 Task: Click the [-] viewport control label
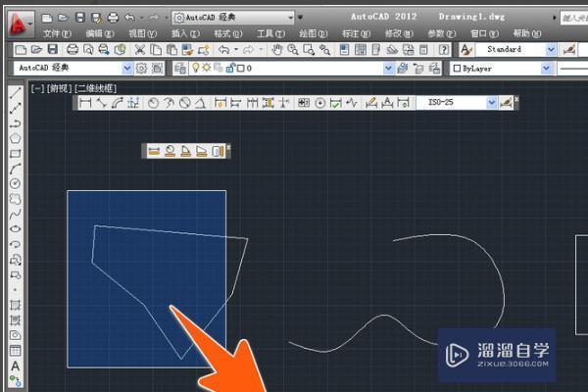point(37,88)
